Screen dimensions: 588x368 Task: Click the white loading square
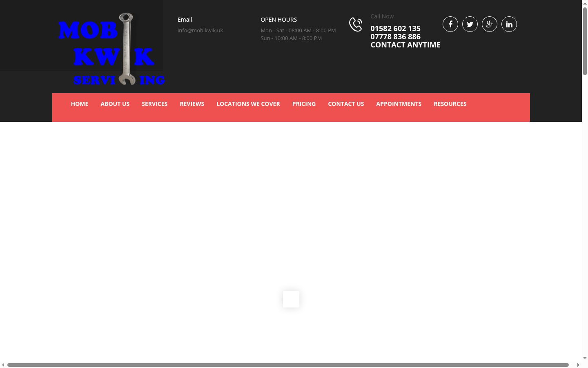(x=291, y=299)
